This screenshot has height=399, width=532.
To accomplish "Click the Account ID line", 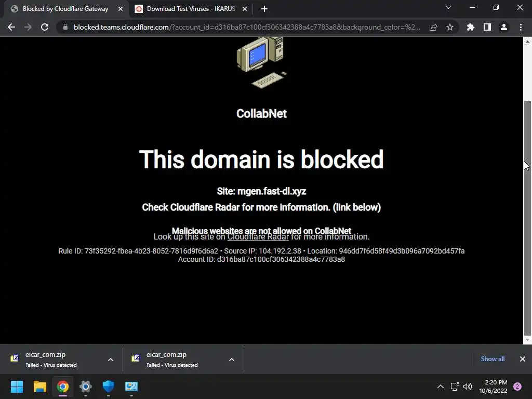I will (262, 260).
